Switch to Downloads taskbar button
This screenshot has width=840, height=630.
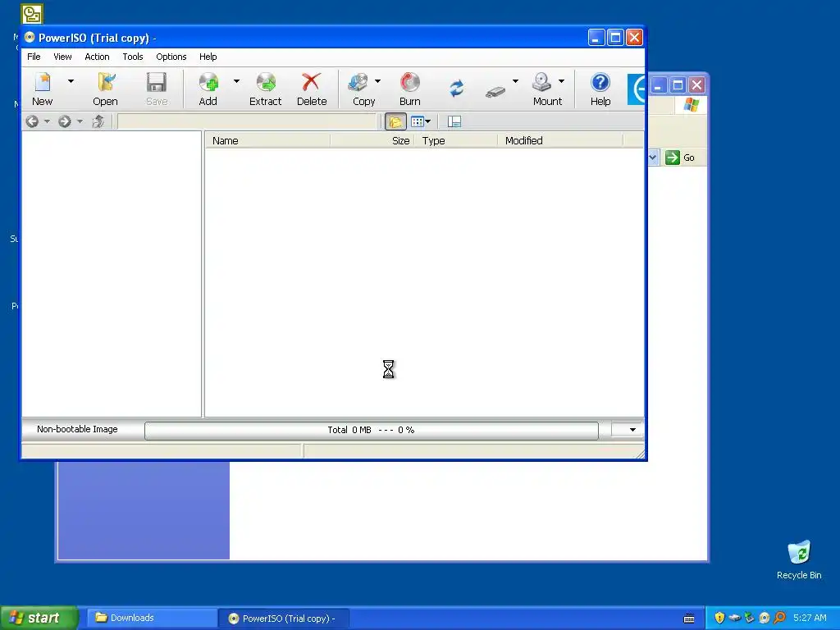(x=152, y=619)
